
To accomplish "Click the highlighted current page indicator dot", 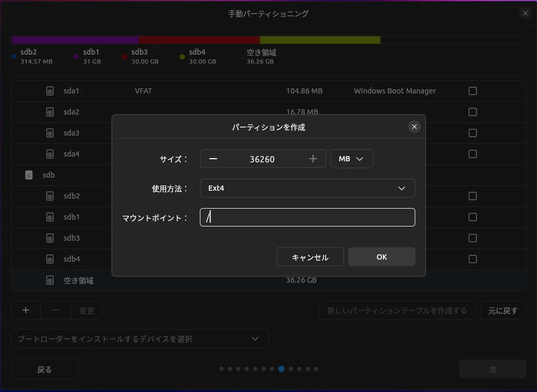I will (281, 369).
